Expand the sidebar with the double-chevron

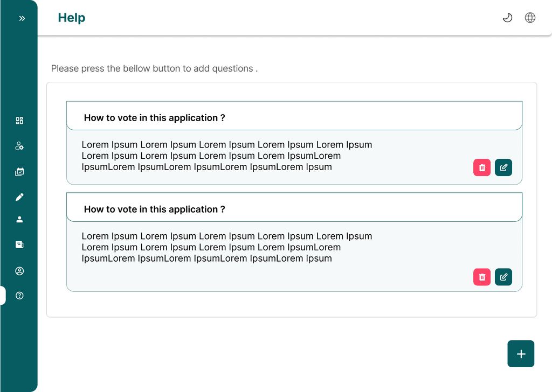click(x=22, y=18)
